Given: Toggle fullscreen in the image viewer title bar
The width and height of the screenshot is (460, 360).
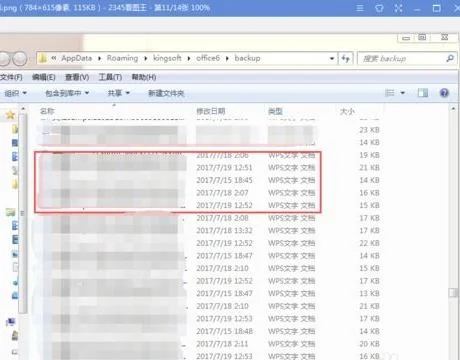Looking at the screenshot, I should pyautogui.click(x=398, y=8).
